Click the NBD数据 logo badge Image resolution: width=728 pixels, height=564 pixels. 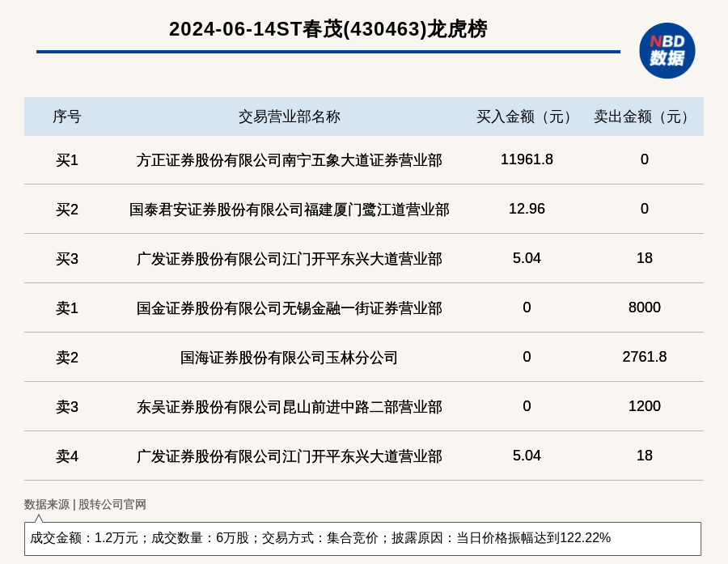click(667, 51)
